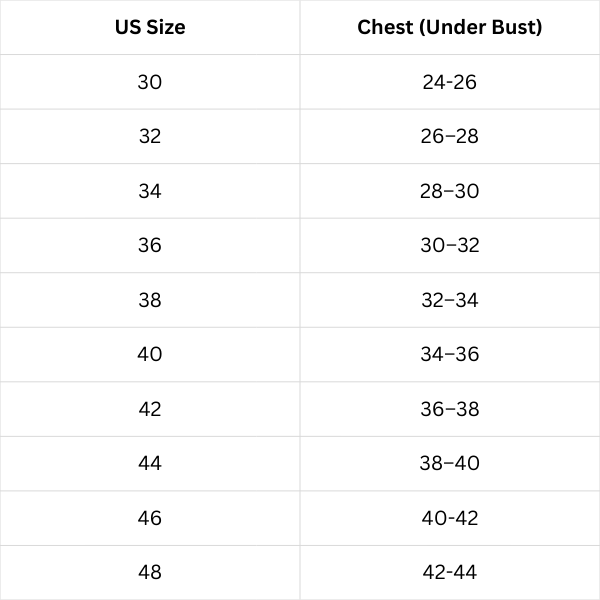Click the Chest (Under Bust) column header
The height and width of the screenshot is (600, 600).
click(x=450, y=27)
